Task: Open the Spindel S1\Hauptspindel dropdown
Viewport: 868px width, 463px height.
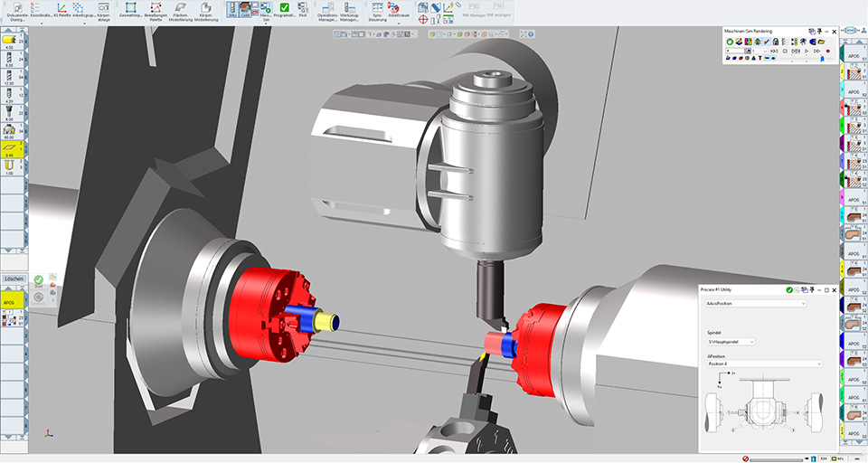Action: [731, 342]
